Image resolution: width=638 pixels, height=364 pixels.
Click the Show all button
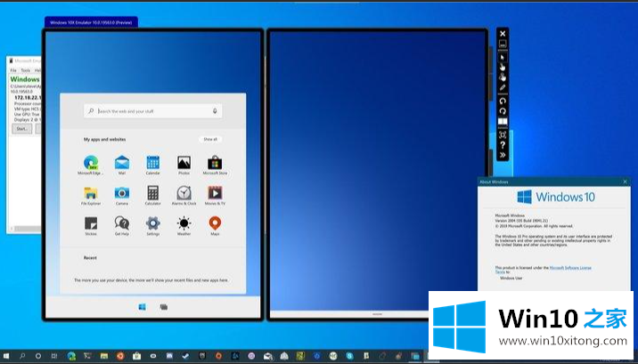[210, 139]
